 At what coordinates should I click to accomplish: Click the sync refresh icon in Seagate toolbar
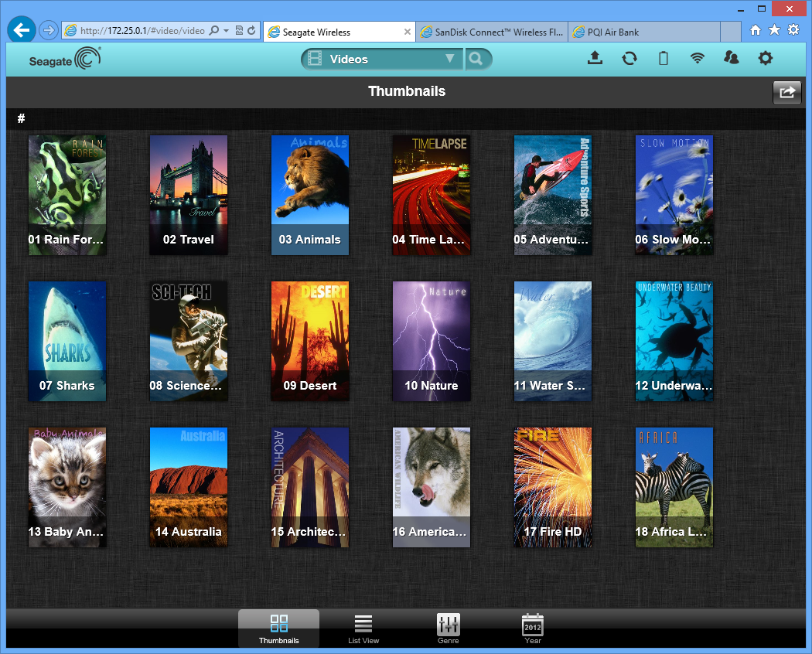click(629, 59)
